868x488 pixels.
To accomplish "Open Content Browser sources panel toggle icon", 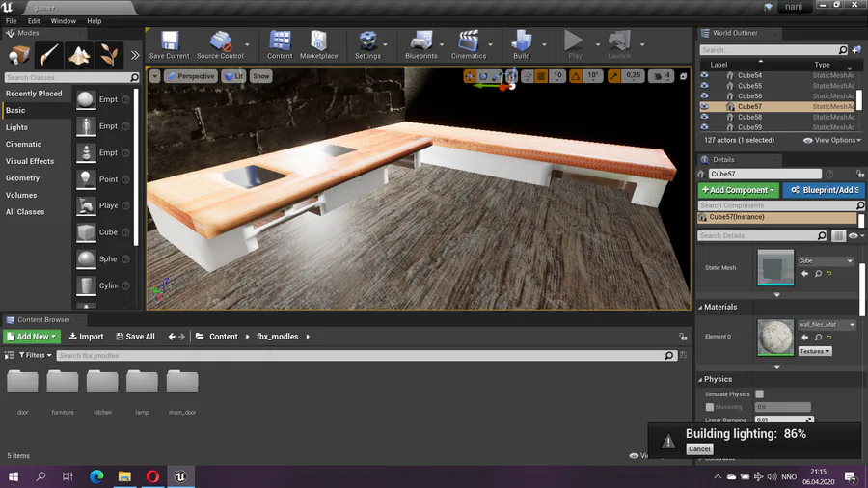I will click(9, 355).
